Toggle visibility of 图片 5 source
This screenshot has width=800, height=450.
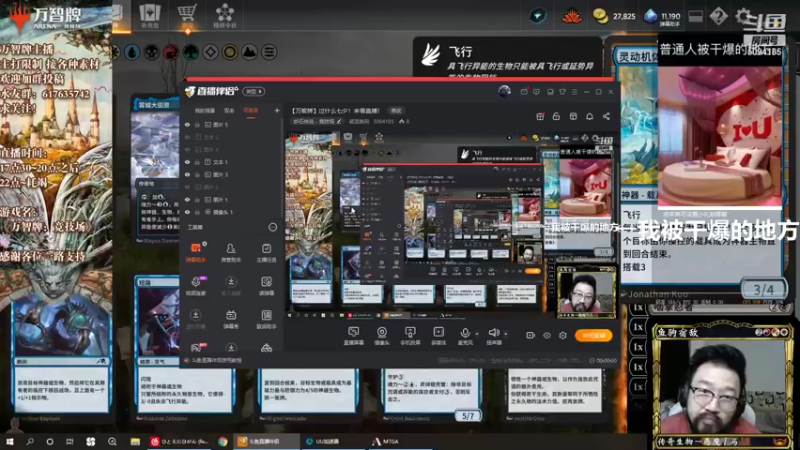(187, 124)
